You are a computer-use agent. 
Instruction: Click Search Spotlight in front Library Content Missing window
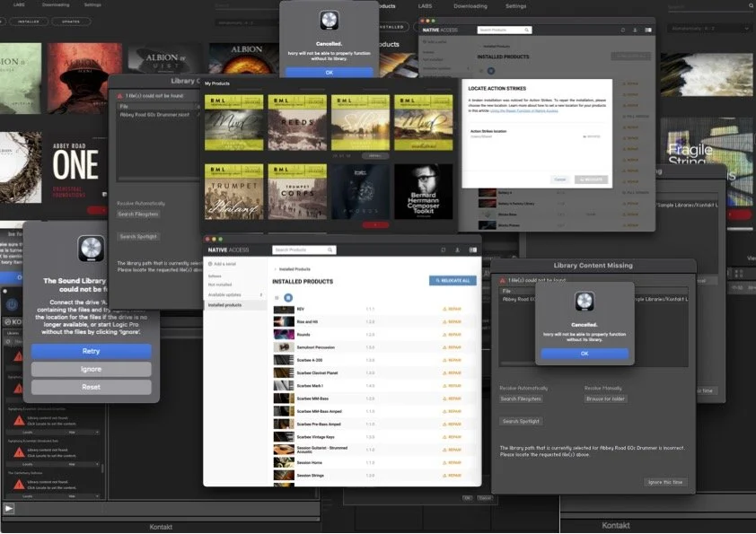pyautogui.click(x=521, y=421)
